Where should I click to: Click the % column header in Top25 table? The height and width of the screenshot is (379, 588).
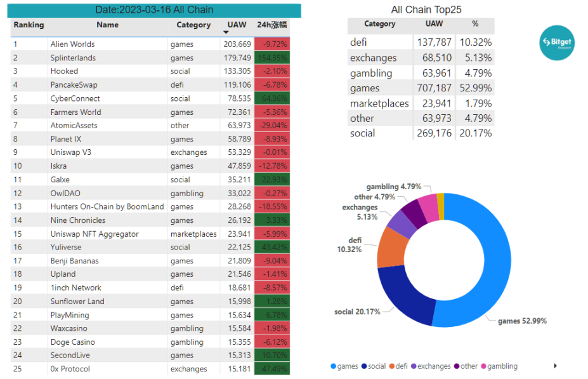coord(475,23)
